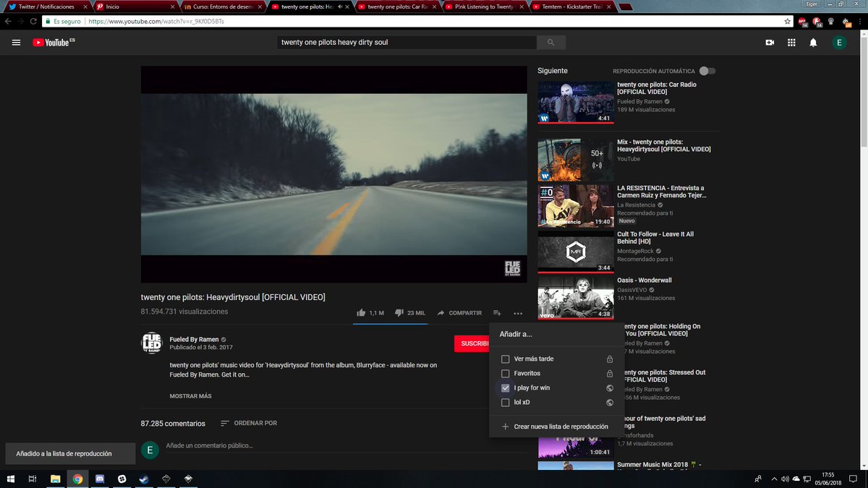Image resolution: width=868 pixels, height=488 pixels.
Task: Open the YouTube apps grid
Action: [x=791, y=43]
